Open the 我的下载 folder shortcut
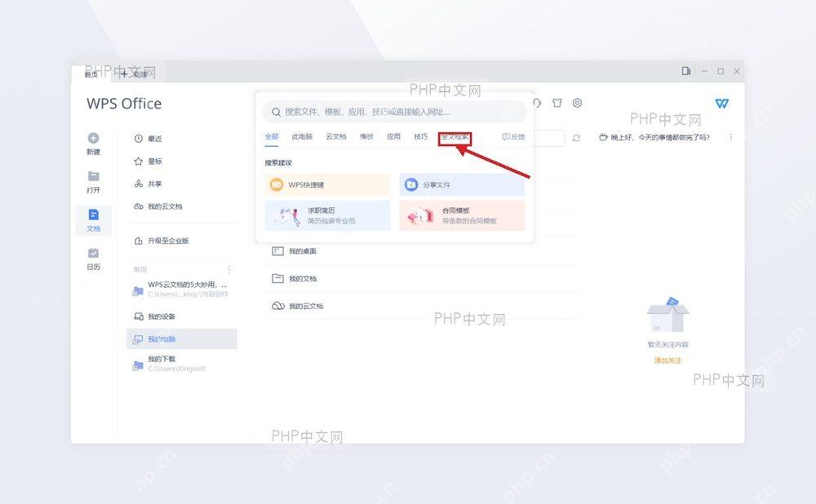This screenshot has width=816, height=504. click(170, 364)
